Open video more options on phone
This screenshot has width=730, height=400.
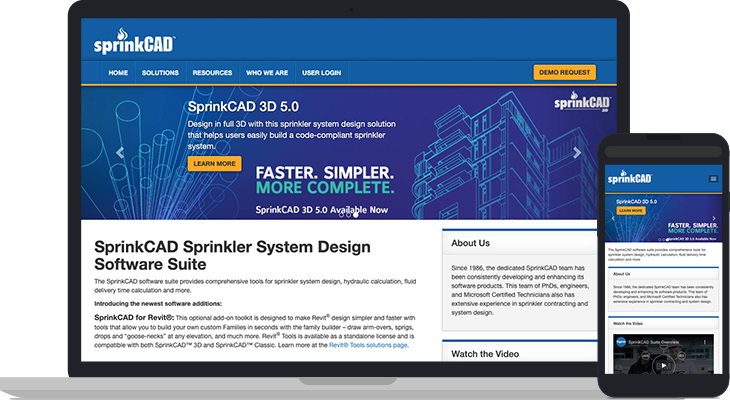(705, 342)
